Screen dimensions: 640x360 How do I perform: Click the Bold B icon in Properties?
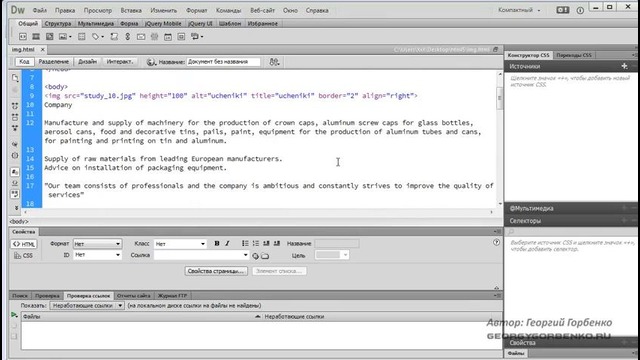click(217, 243)
